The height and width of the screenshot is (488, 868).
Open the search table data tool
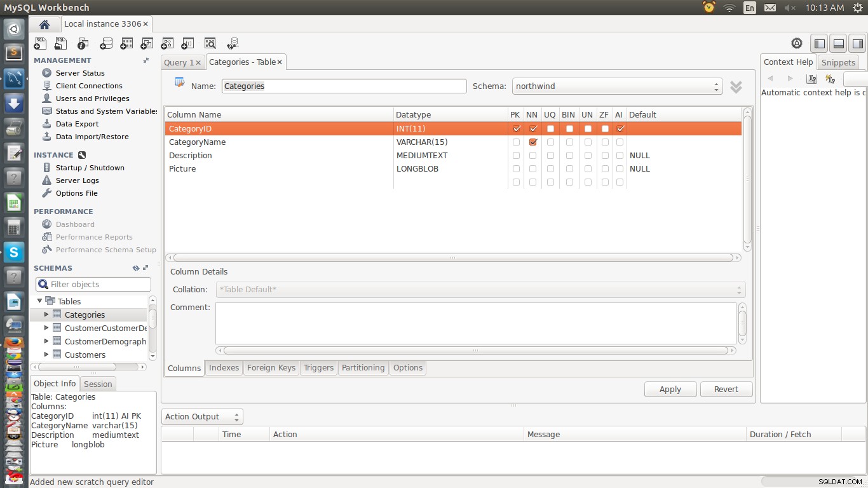tap(210, 43)
